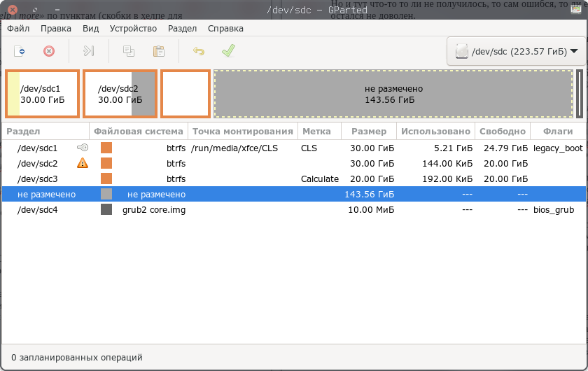Click the 10.00 МиБ size cell
This screenshot has width=588, height=371.
pyautogui.click(x=371, y=210)
